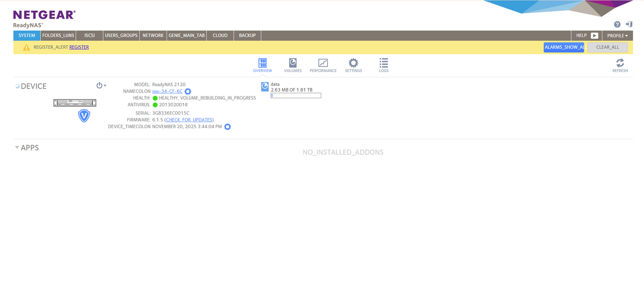Open the Volumes disk icon

click(x=293, y=63)
